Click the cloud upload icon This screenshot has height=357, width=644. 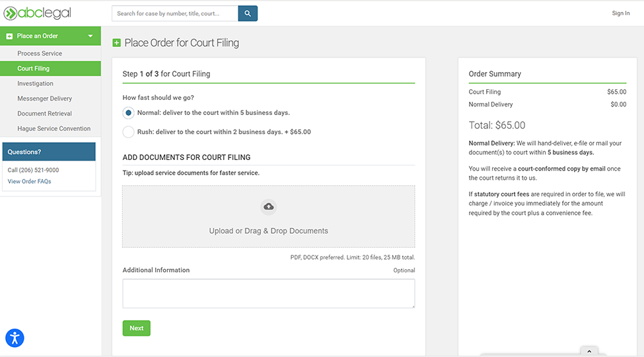coord(268,207)
